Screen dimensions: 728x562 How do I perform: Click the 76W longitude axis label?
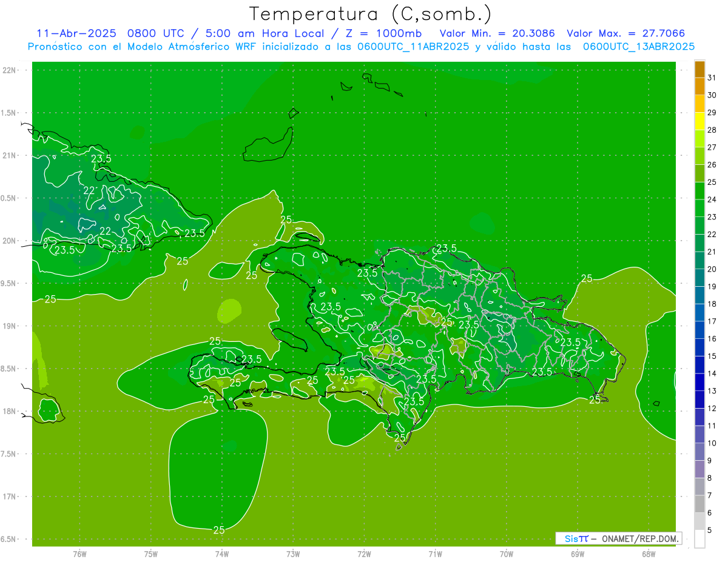click(79, 554)
